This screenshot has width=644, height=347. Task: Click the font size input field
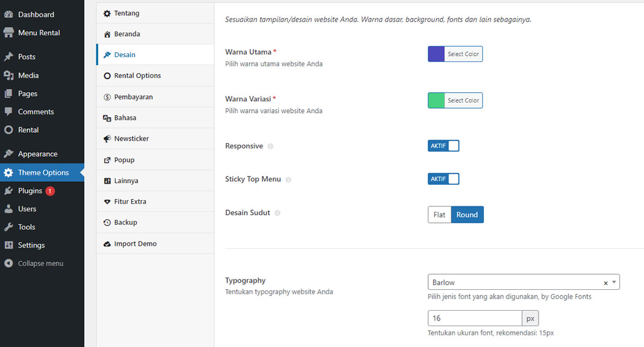pos(475,318)
